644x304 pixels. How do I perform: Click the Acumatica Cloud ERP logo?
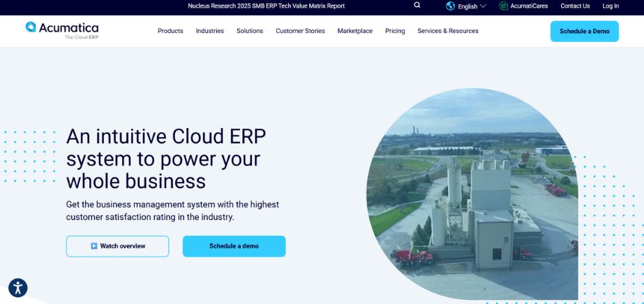pos(62,31)
